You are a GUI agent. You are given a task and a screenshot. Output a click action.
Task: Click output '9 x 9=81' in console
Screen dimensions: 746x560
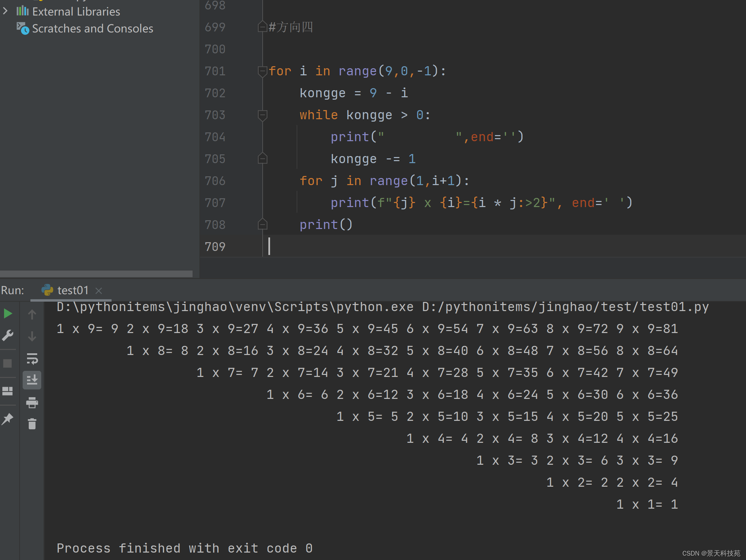pos(647,329)
